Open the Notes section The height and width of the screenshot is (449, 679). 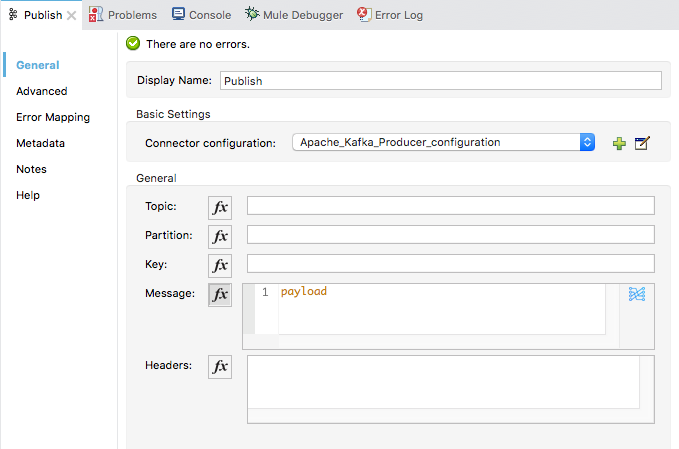tap(31, 169)
